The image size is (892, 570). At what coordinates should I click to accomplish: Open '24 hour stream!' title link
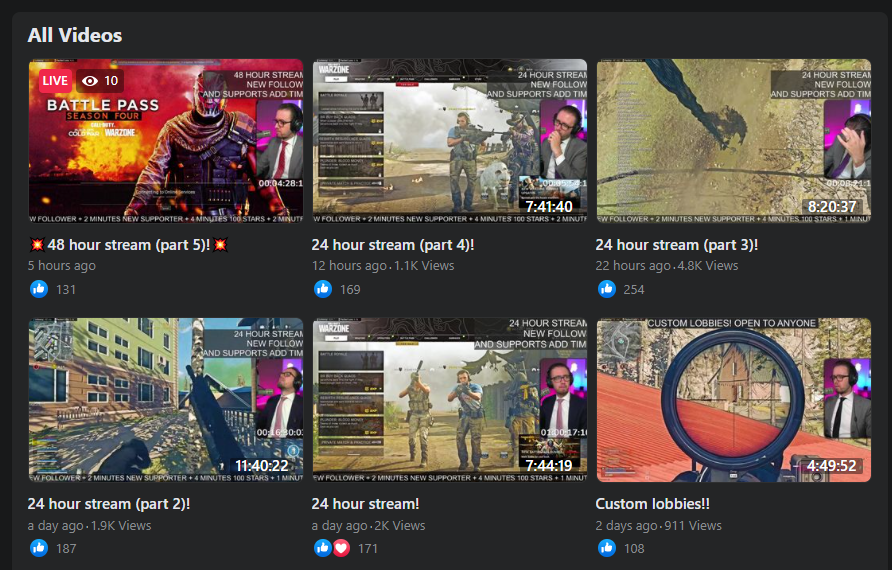tap(365, 504)
